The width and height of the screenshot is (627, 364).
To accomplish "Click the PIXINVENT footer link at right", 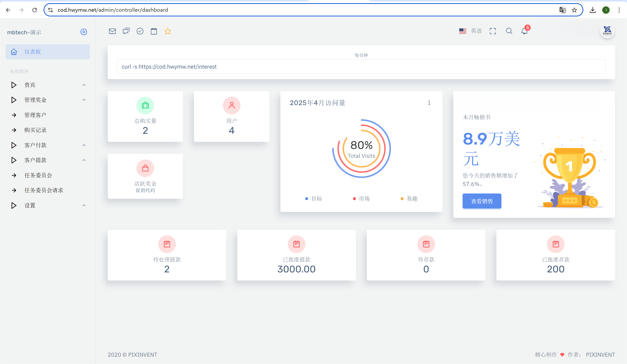I will point(600,354).
